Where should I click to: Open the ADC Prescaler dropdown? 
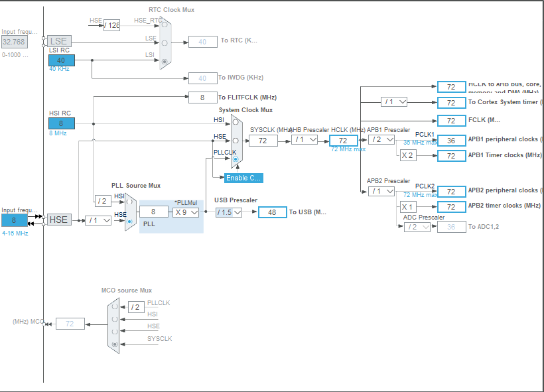[x=417, y=227]
